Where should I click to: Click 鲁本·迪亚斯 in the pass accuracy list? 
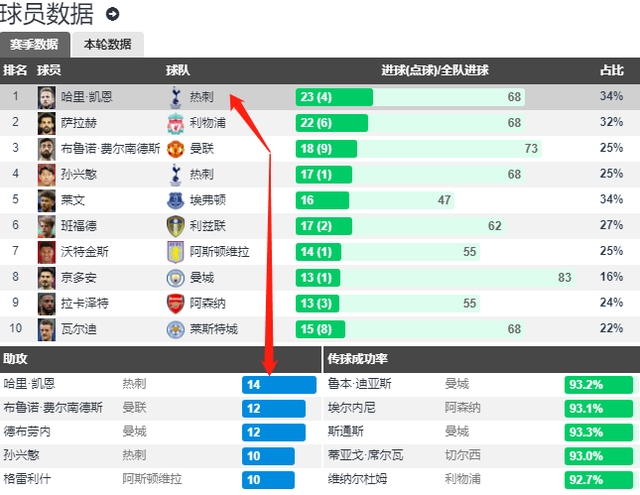coord(360,384)
